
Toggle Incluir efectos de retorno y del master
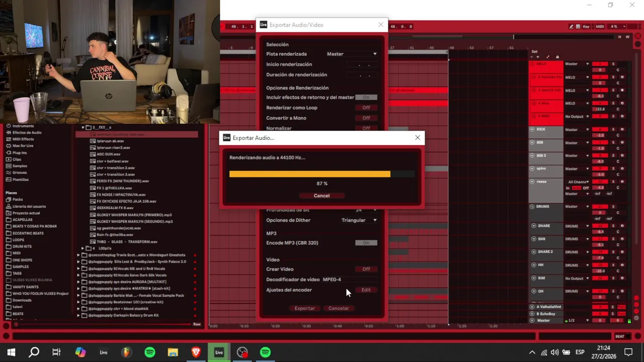(x=366, y=97)
